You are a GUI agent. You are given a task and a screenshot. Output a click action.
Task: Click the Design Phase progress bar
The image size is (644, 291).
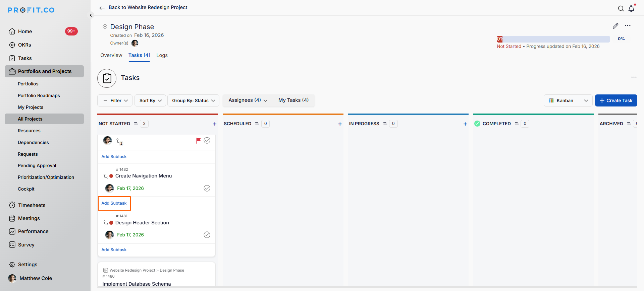pos(553,39)
